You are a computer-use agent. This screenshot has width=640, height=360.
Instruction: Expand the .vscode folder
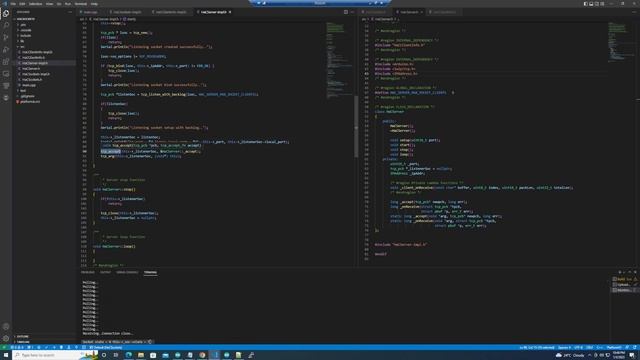(26, 30)
